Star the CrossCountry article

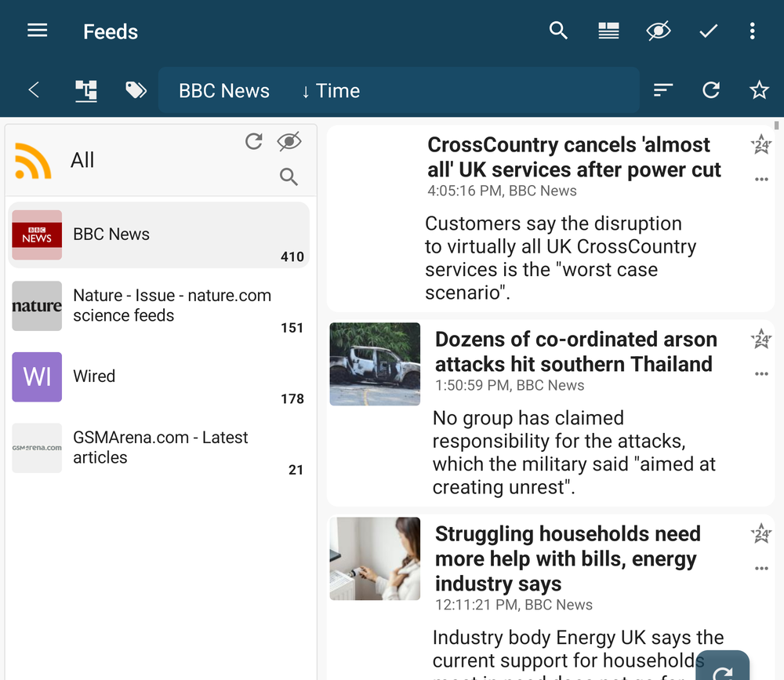pos(761,144)
